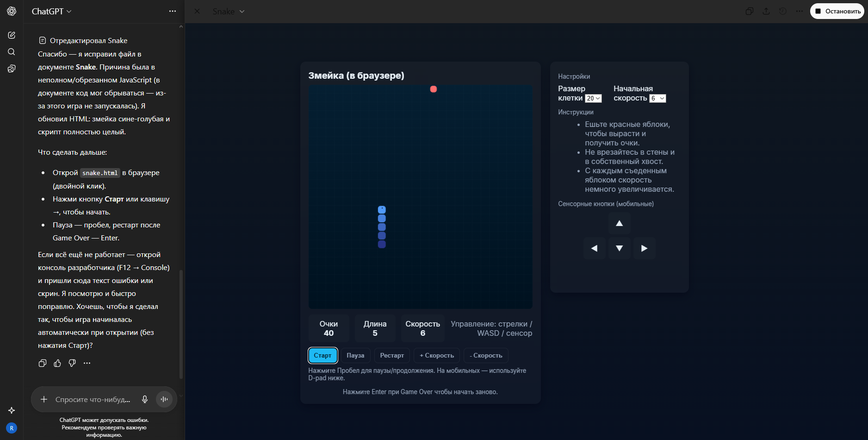Click the new chat compose icon
Viewport: 868px width, 440px height.
12,35
